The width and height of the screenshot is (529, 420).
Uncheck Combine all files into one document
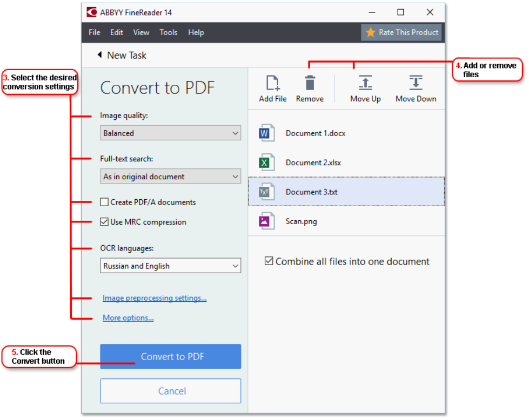[x=269, y=261]
